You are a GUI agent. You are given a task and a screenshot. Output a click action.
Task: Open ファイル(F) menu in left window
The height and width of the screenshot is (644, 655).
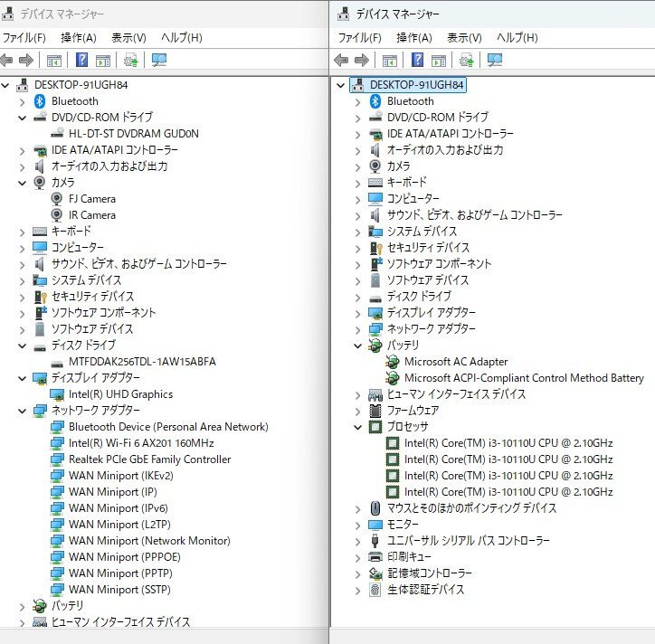coord(24,38)
